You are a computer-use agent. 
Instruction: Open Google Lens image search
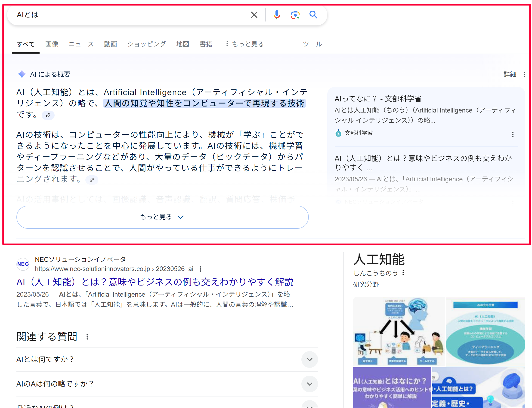(x=295, y=15)
